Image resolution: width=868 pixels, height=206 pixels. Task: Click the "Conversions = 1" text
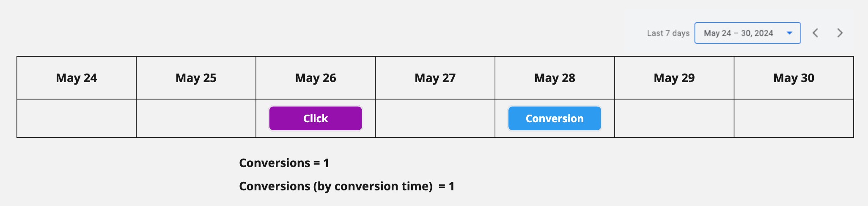(284, 163)
